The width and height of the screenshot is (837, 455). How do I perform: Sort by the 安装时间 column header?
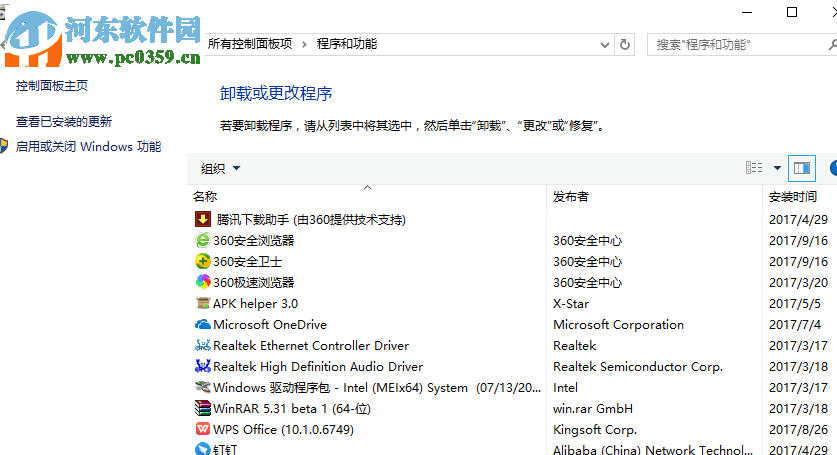click(793, 197)
